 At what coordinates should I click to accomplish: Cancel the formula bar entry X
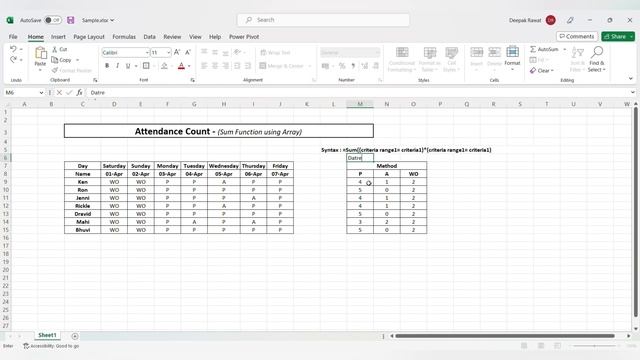tap(60, 93)
